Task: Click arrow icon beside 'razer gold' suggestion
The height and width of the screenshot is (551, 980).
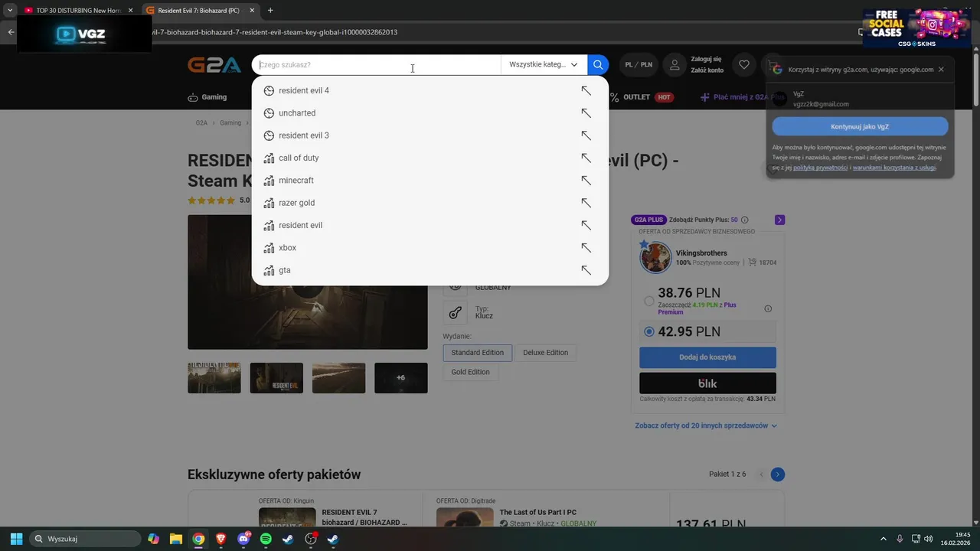Action: pos(586,203)
